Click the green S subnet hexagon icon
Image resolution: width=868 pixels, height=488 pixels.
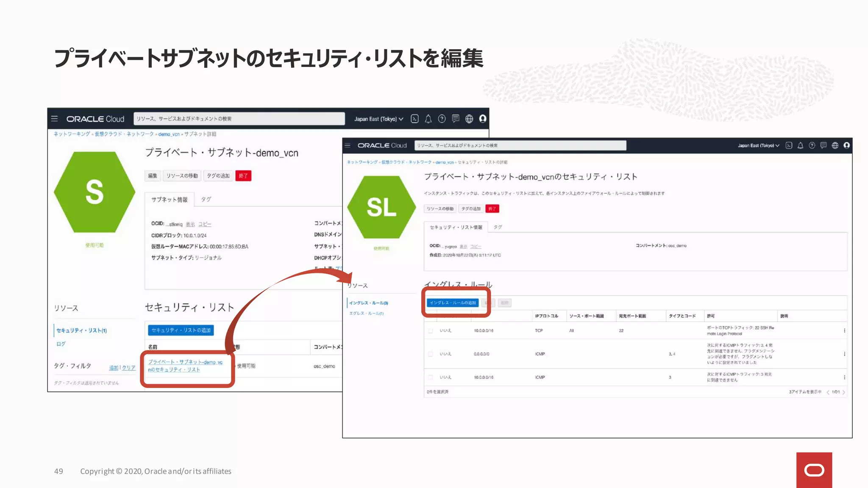[x=95, y=192]
